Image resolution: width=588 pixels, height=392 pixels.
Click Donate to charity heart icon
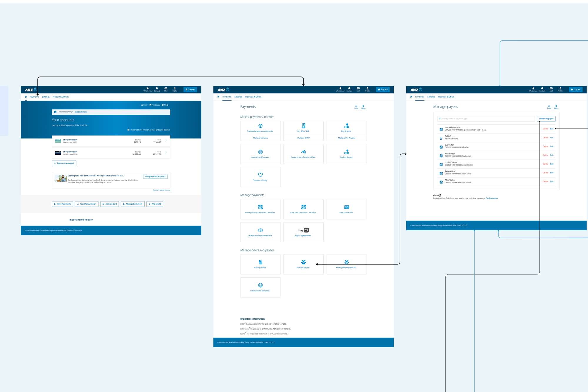(260, 175)
